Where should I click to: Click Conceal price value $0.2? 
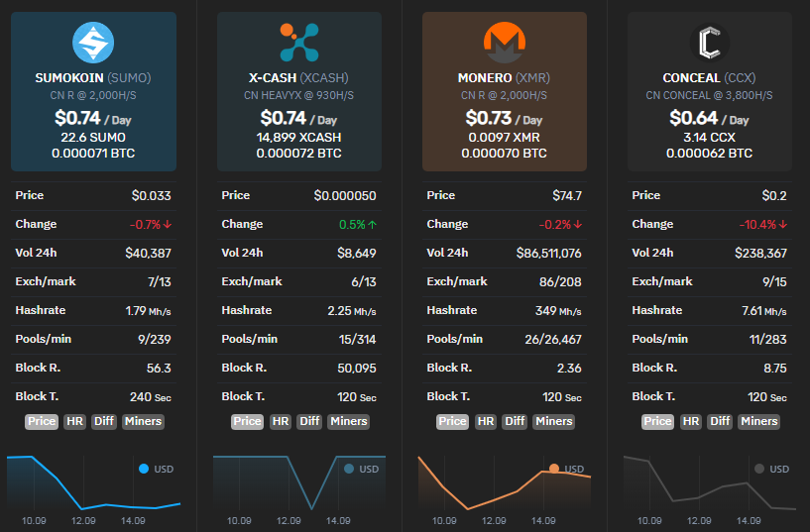coord(774,195)
